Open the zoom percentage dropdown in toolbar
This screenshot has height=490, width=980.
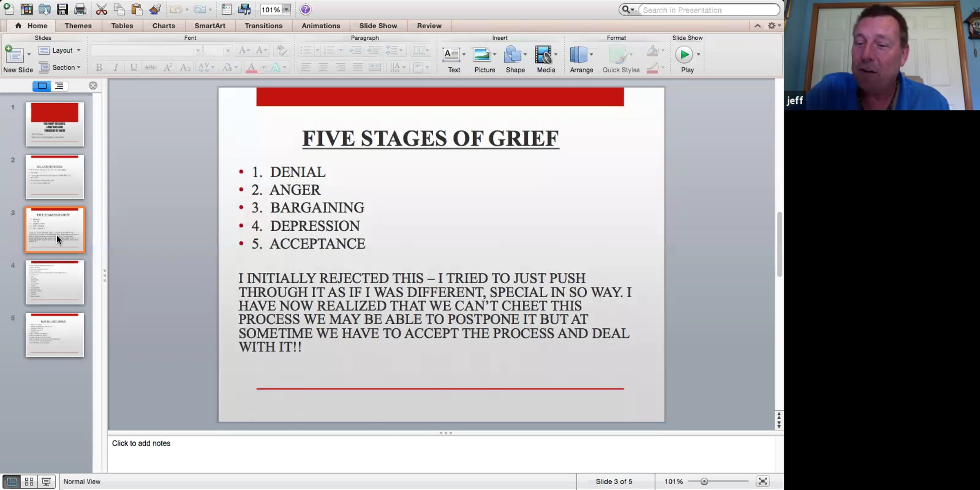pyautogui.click(x=286, y=10)
